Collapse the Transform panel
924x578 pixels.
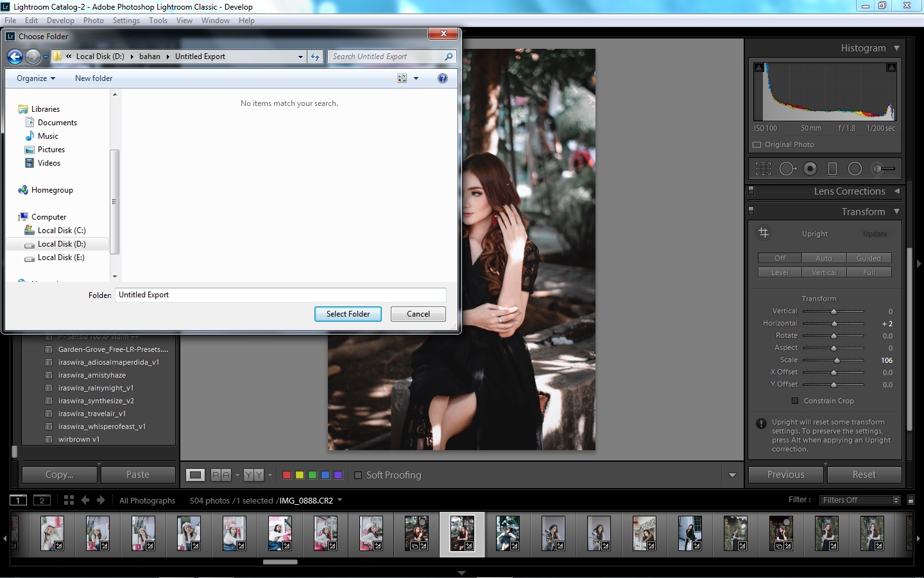(x=896, y=211)
